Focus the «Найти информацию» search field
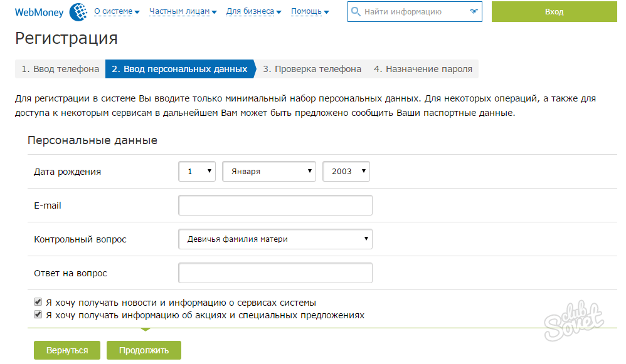 click(x=415, y=11)
